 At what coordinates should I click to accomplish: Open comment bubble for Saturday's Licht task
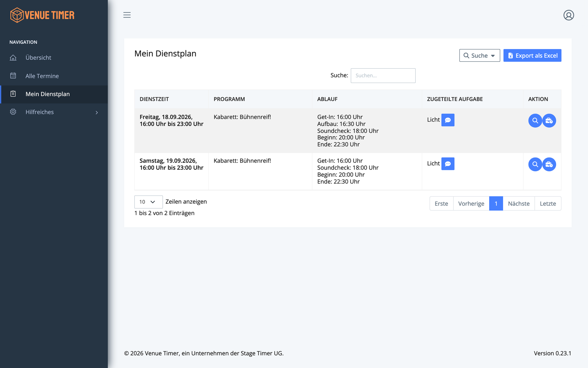click(448, 164)
